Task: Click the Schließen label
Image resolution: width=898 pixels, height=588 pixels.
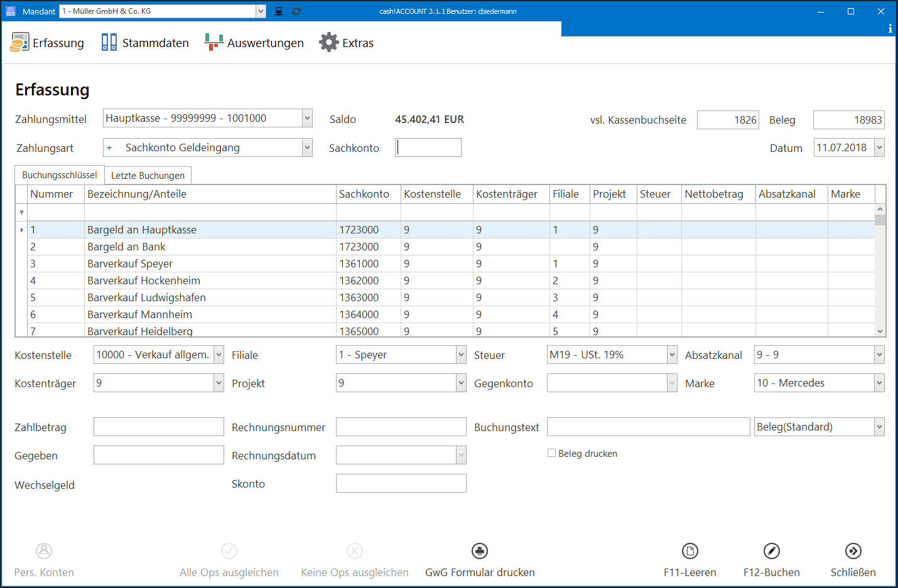Action: [853, 572]
